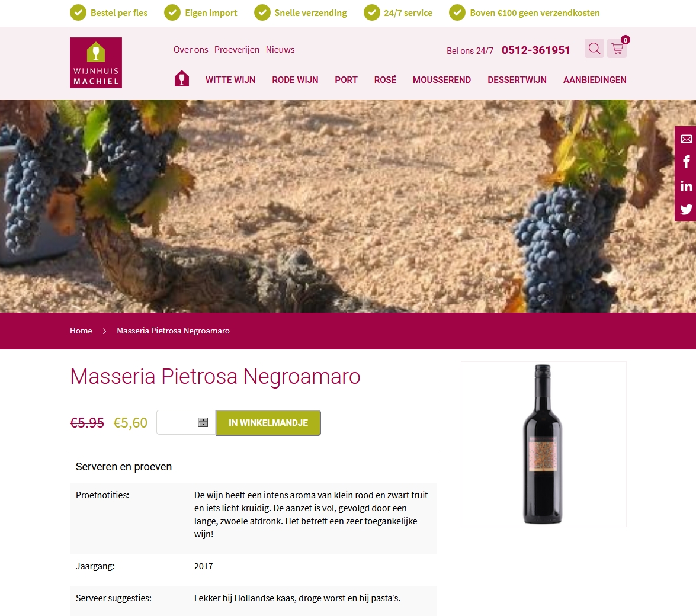Open the WITTE WIJN menu
The height and width of the screenshot is (616, 696).
[x=230, y=80]
